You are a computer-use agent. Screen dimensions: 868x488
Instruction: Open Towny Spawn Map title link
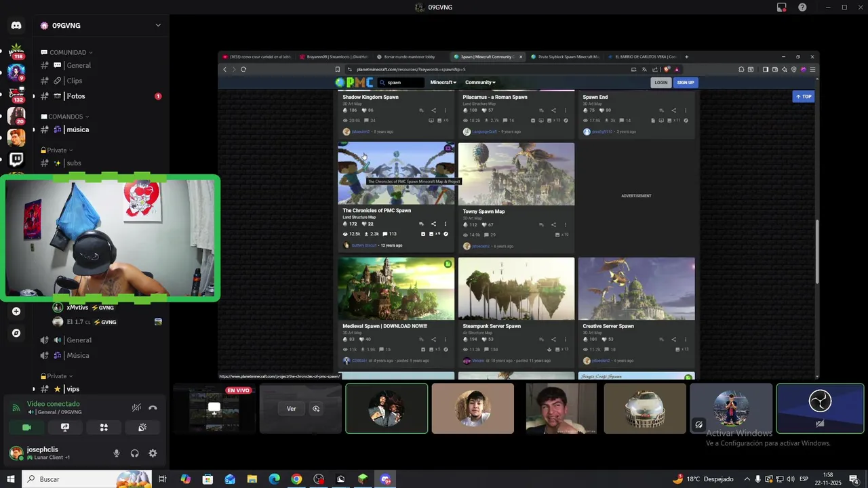click(484, 211)
